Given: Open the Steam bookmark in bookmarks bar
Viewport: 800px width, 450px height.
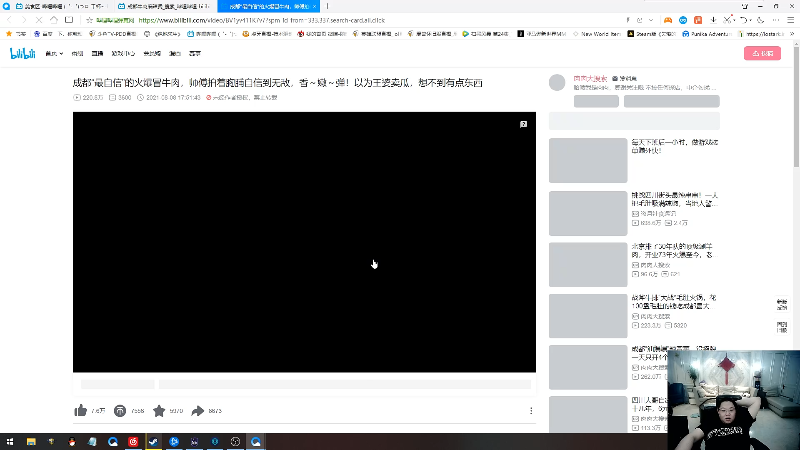Looking at the screenshot, I should coord(652,34).
